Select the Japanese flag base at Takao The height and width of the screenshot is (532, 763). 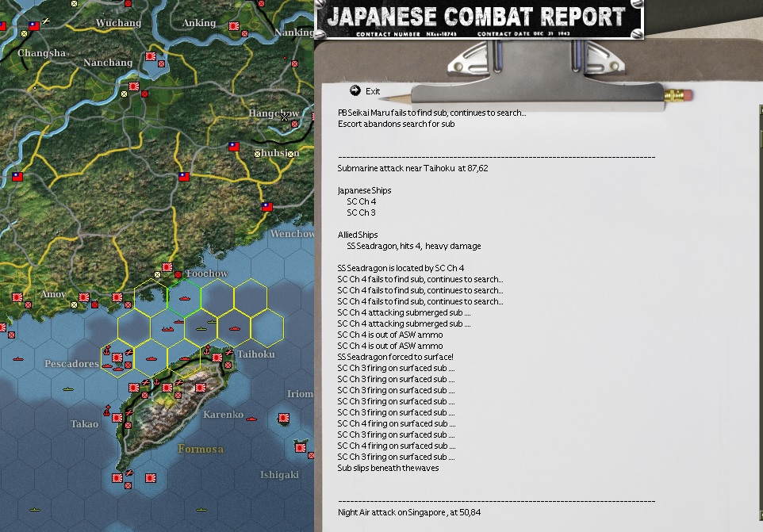click(x=117, y=418)
